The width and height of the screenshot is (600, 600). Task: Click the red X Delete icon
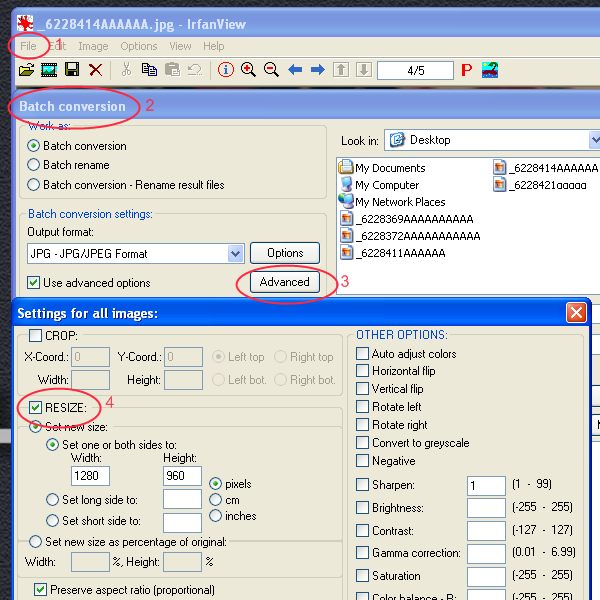coord(95,70)
